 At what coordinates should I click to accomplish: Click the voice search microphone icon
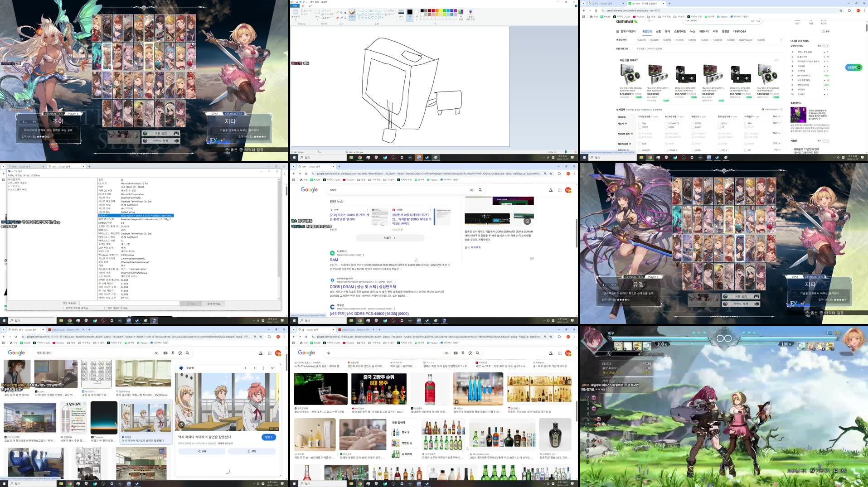(463, 353)
